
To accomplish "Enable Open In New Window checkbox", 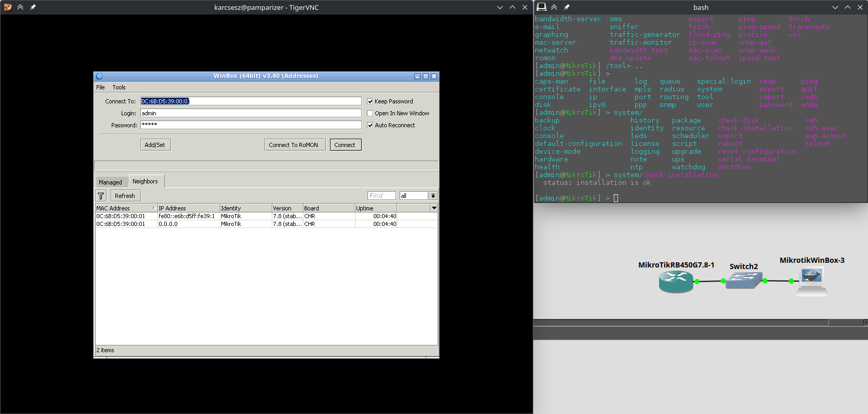I will click(x=370, y=113).
